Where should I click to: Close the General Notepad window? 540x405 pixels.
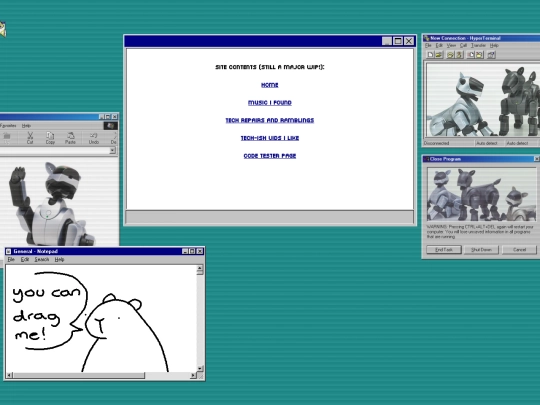[x=200, y=251]
